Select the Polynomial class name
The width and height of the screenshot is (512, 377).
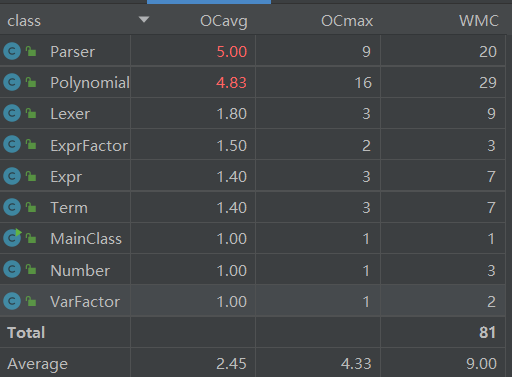(x=90, y=83)
